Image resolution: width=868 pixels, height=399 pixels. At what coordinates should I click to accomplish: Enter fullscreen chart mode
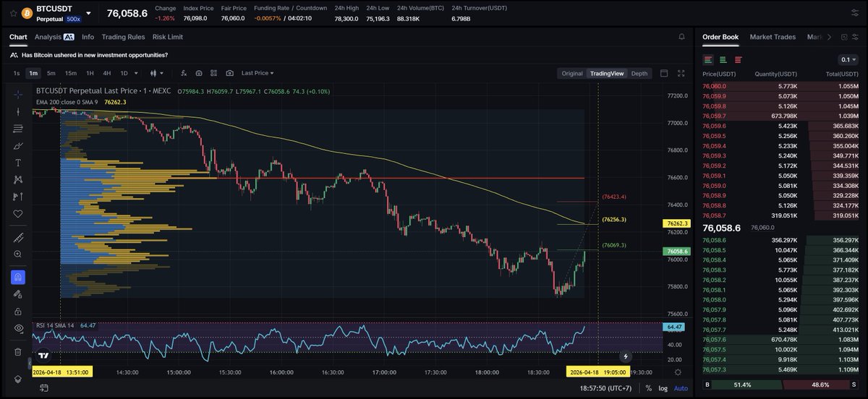(681, 73)
